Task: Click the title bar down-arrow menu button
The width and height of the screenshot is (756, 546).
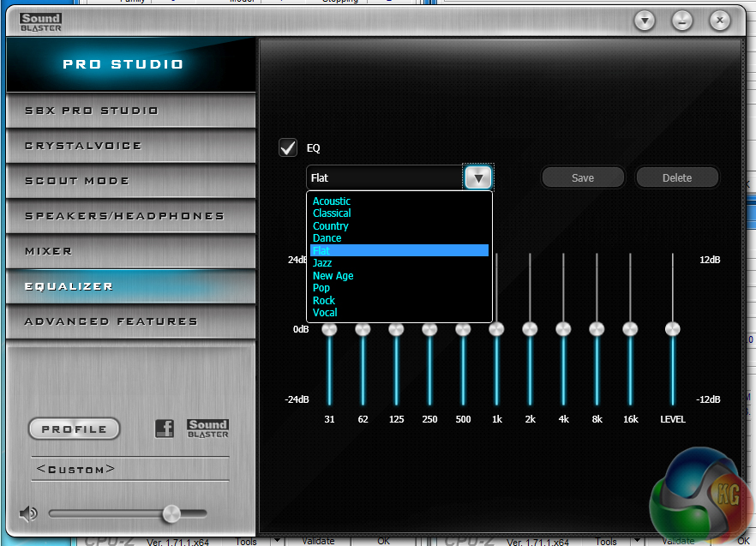Action: (645, 21)
